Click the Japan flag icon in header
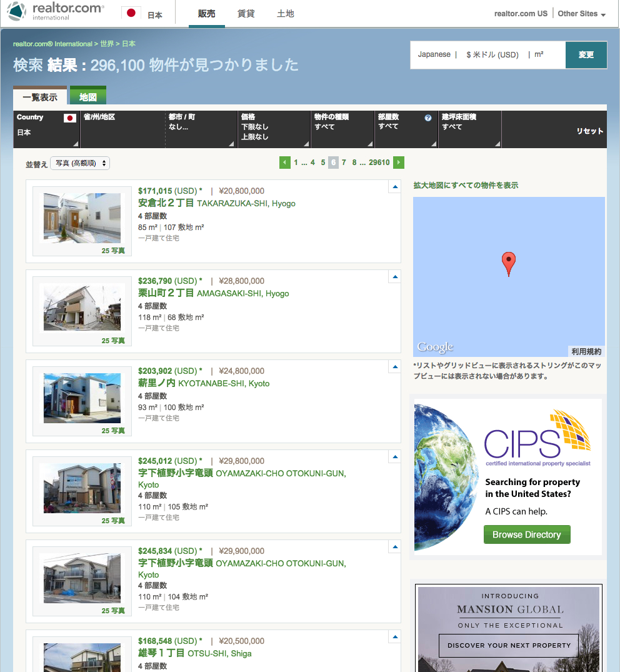The width and height of the screenshot is (620, 672). click(x=131, y=13)
